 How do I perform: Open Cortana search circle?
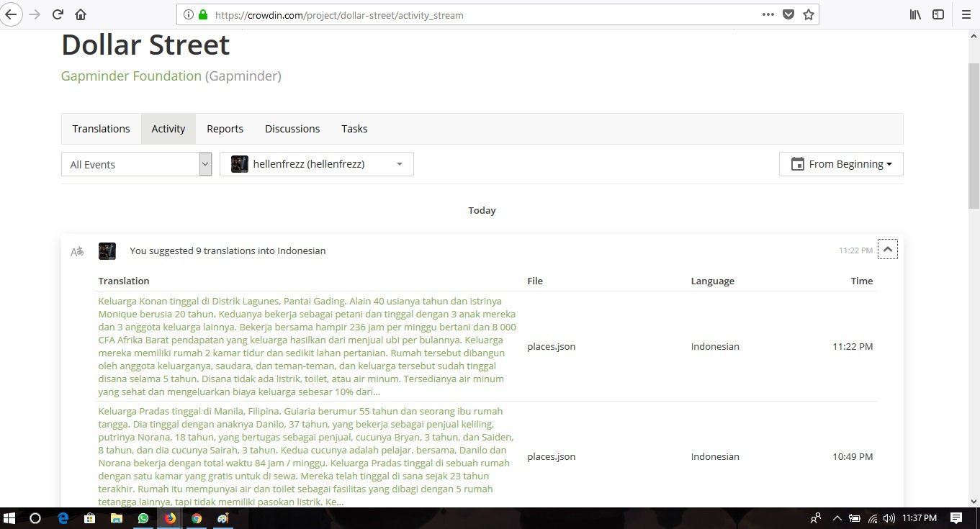click(35, 517)
